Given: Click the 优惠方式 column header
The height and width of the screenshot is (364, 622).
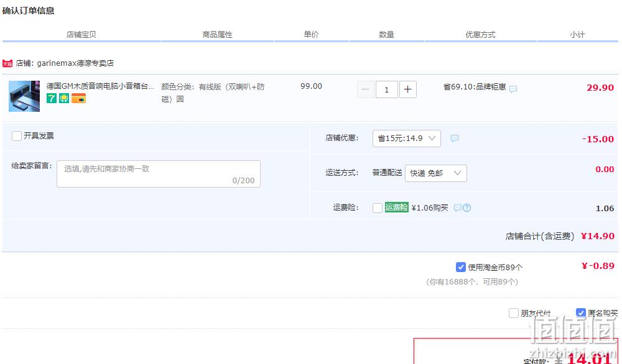Looking at the screenshot, I should (480, 34).
